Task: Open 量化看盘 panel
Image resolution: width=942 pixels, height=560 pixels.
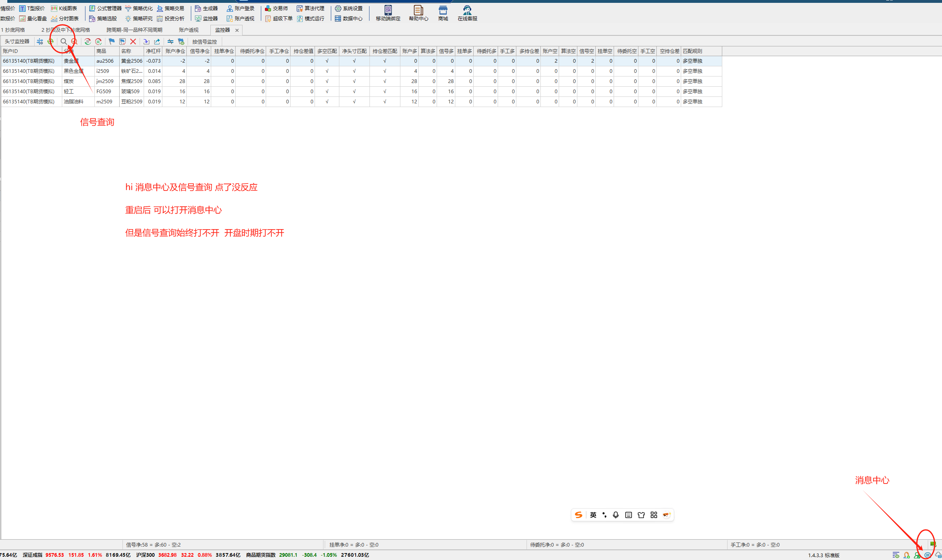Action: pos(33,18)
